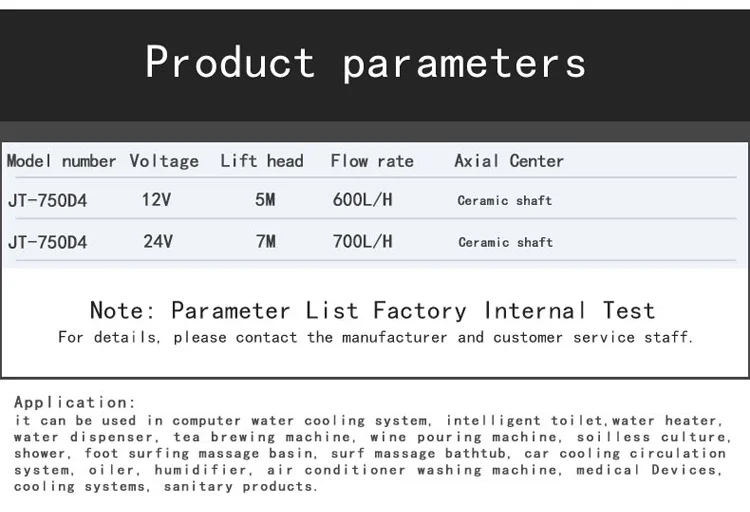The width and height of the screenshot is (750, 512).
Task: Select the Flow rate column header
Action: [x=371, y=161]
